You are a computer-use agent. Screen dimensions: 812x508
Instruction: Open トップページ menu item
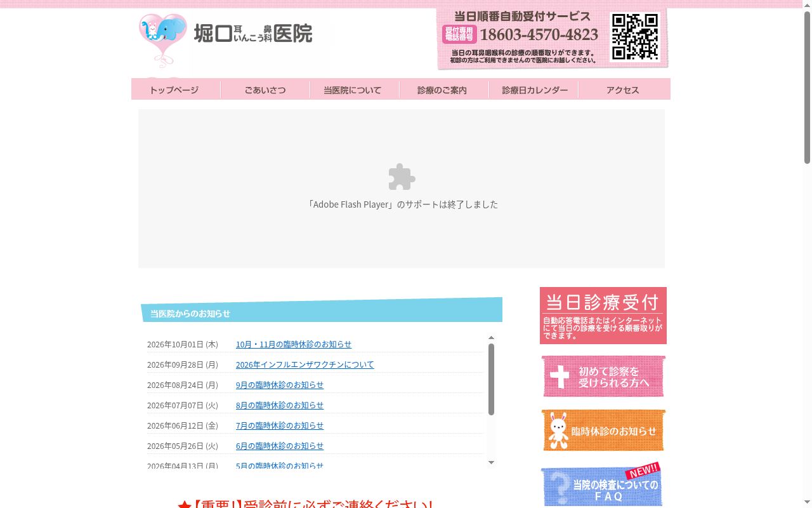(x=176, y=90)
